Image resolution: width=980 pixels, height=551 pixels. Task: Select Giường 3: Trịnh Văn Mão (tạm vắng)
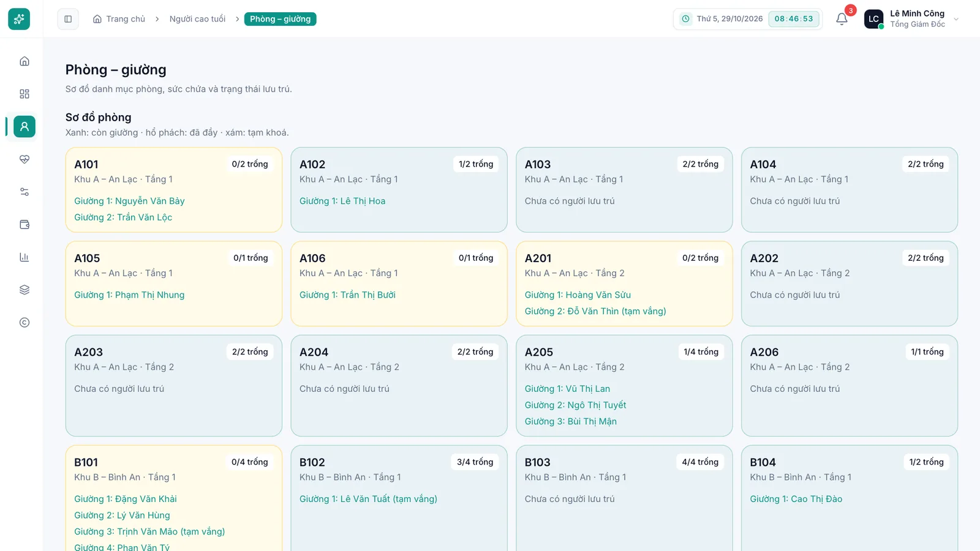(149, 531)
